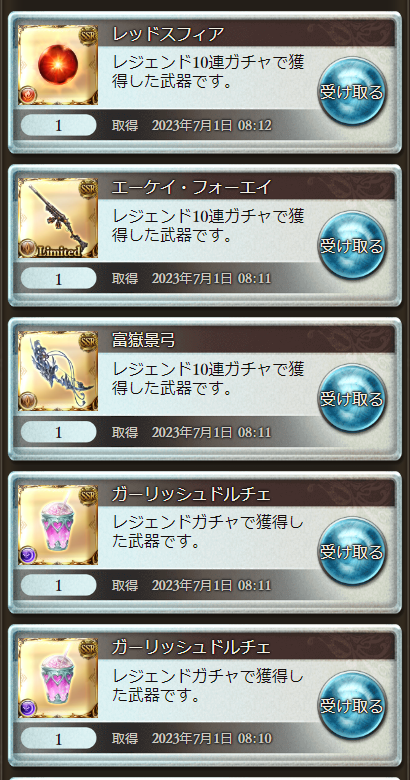Click the レッドスフィア item title bar
The width and height of the screenshot is (410, 780).
click(247, 34)
